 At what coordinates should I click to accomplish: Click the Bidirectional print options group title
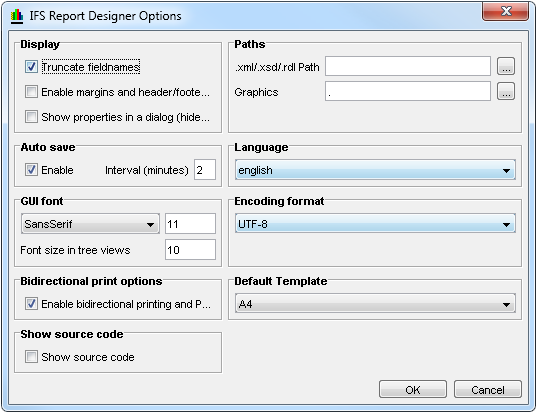tap(91, 281)
